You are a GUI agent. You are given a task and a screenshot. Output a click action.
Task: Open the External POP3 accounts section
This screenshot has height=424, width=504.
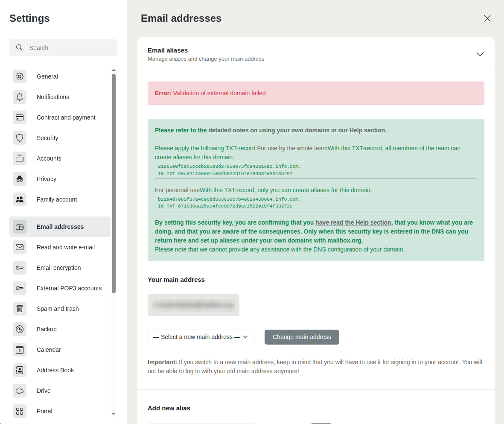coord(69,288)
